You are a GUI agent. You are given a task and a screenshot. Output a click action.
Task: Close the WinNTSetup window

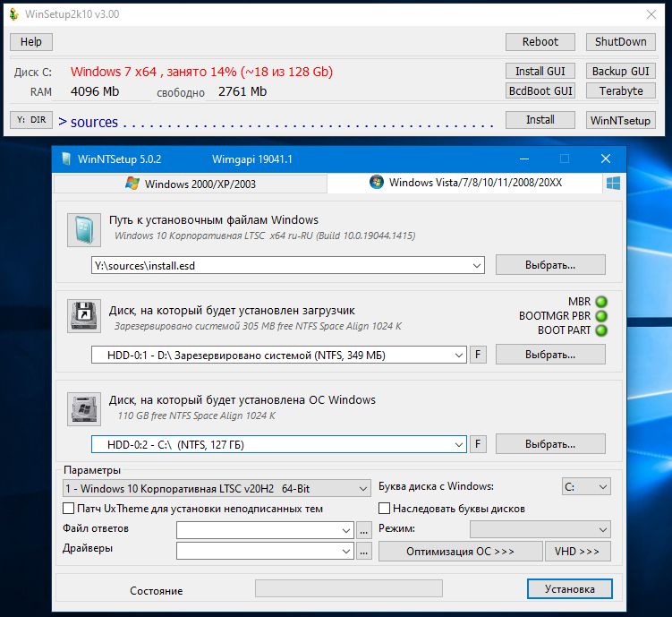click(x=606, y=159)
